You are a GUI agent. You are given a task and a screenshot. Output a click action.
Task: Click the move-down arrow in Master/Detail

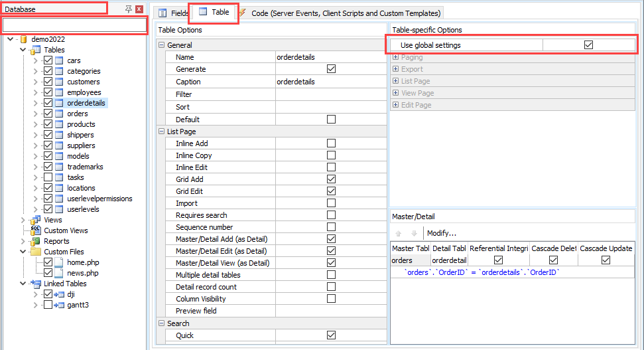coord(414,233)
